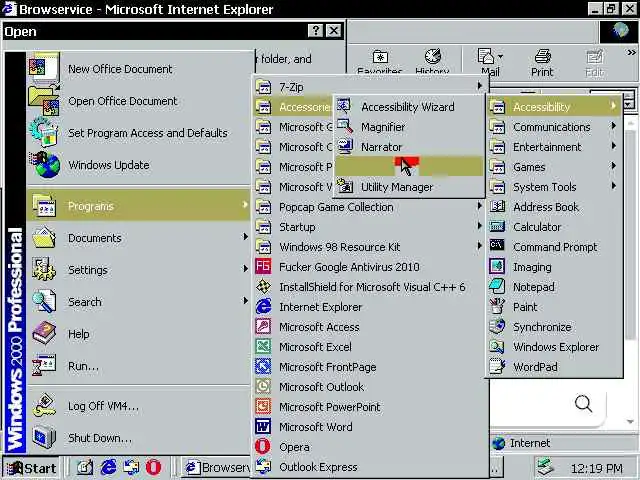Click the Accessibility Wizard icon
Viewport: 640px width, 480px height.
[x=344, y=106]
